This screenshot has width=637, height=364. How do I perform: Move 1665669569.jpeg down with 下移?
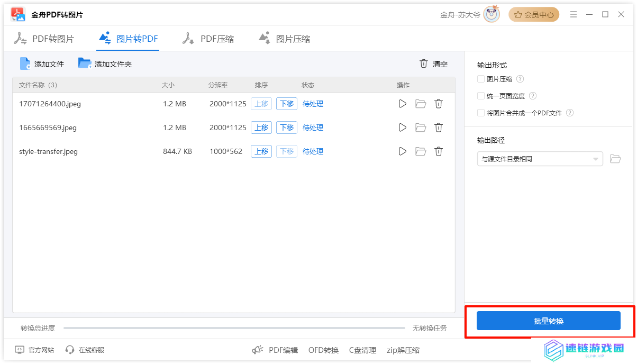[x=287, y=128]
